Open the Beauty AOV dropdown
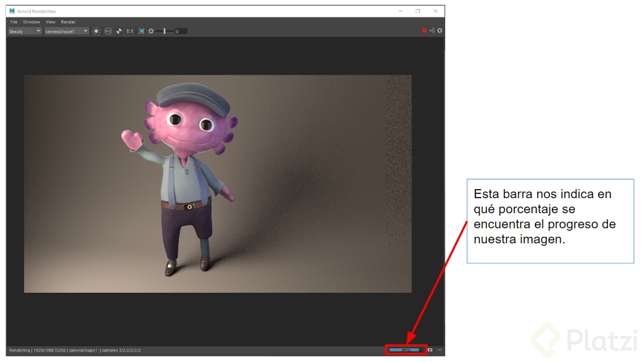Image resolution: width=644 pixels, height=362 pixels. tap(25, 31)
